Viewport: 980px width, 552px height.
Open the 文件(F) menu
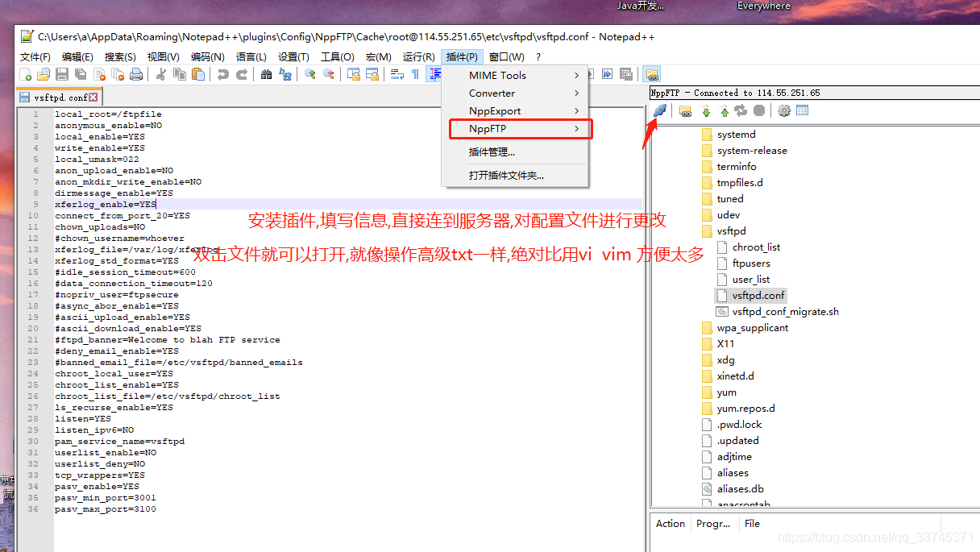pos(35,56)
